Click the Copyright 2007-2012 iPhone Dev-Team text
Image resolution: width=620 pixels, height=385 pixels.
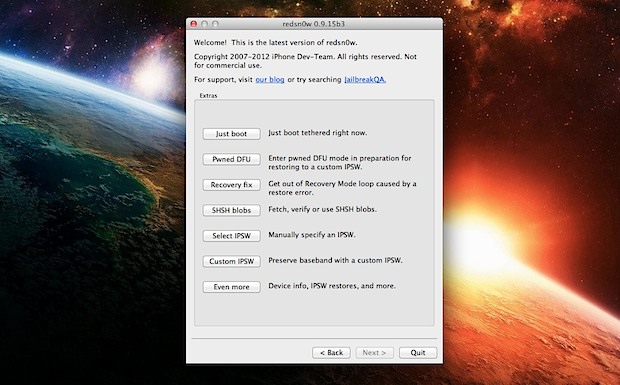click(305, 61)
